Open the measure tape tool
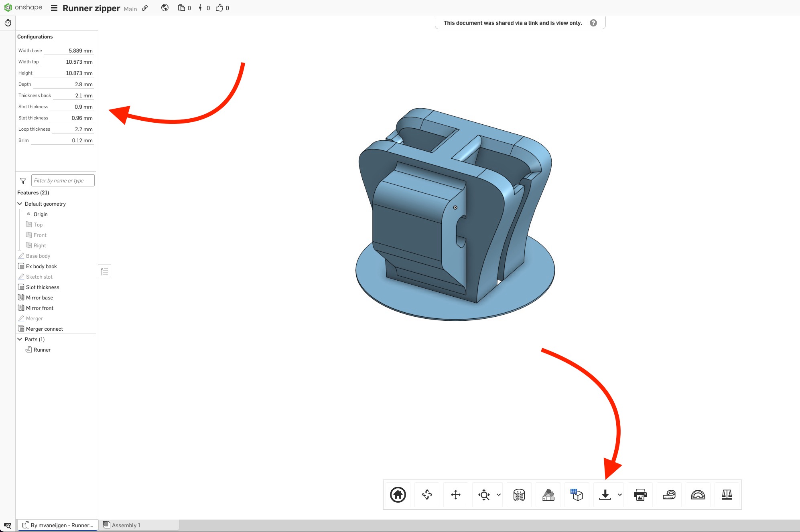The width and height of the screenshot is (800, 532). click(x=669, y=495)
